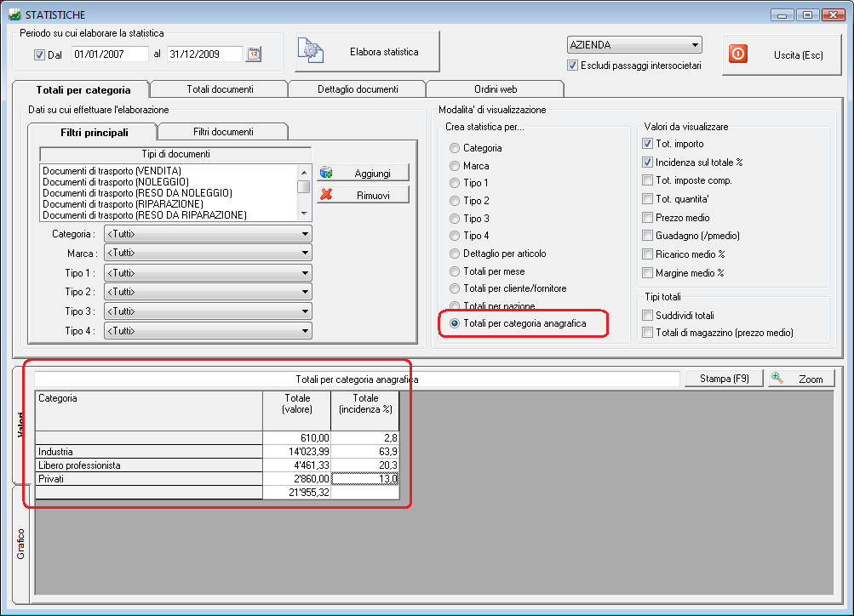Open the Filtri documenti tab

(x=223, y=132)
